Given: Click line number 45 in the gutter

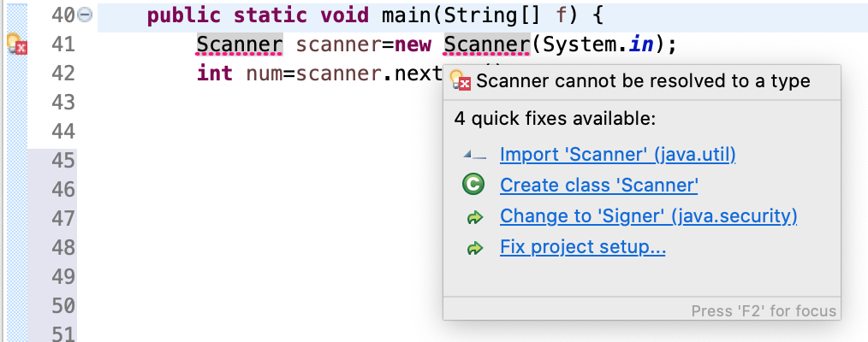Looking at the screenshot, I should coord(62,161).
